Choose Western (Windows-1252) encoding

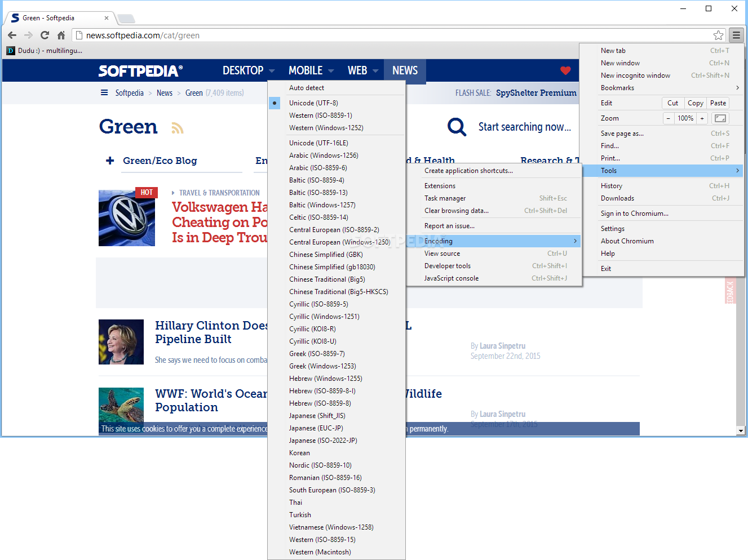pos(337,128)
